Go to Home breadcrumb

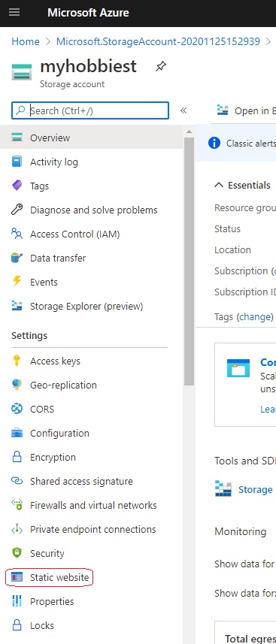[26, 41]
